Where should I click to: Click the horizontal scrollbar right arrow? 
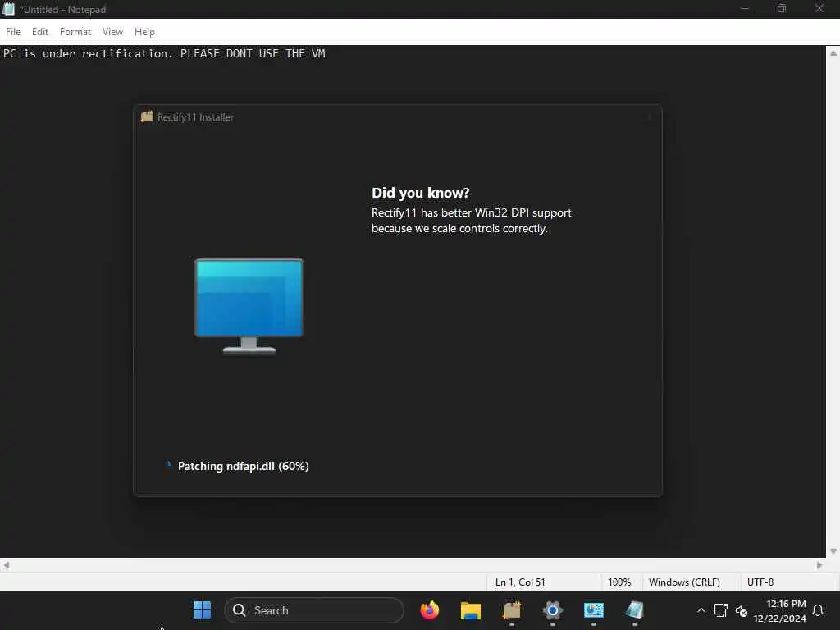point(819,565)
